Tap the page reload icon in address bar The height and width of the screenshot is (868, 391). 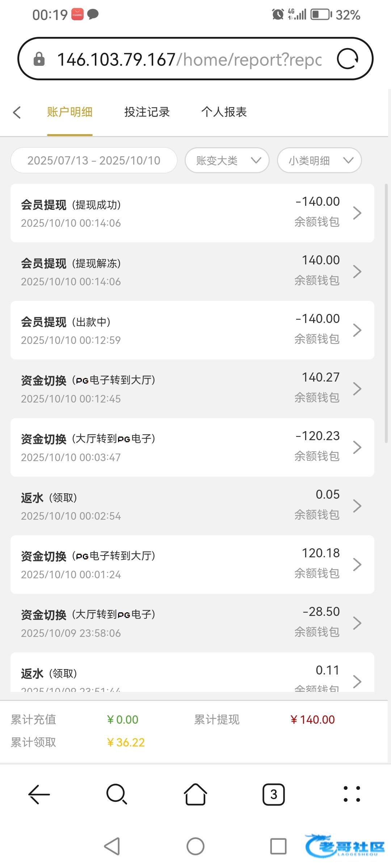(x=348, y=59)
